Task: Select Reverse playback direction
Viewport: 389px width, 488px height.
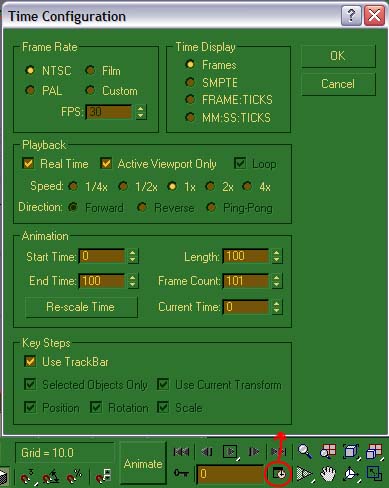Action: pyautogui.click(x=142, y=207)
